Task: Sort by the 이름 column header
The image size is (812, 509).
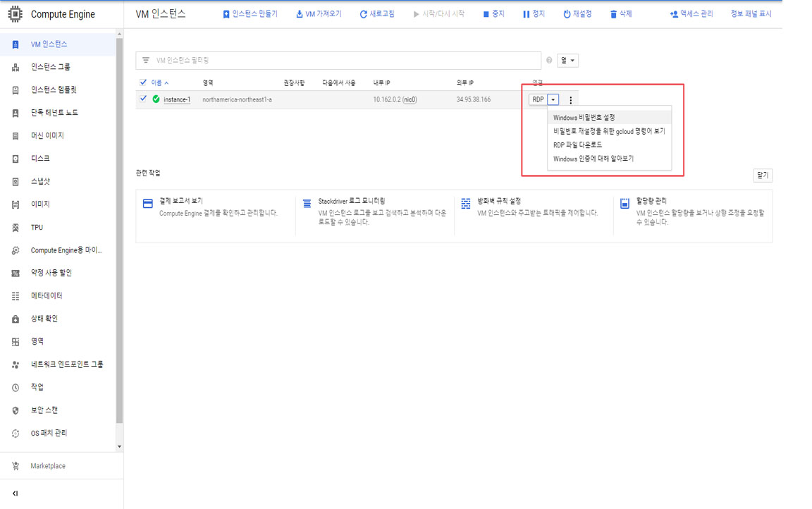Action: [x=159, y=83]
